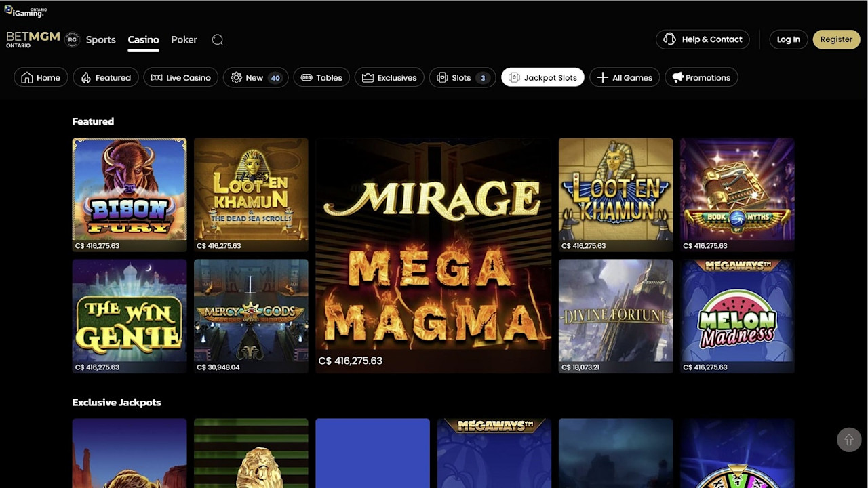
Task: Open the Exclusives category
Action: (x=389, y=78)
